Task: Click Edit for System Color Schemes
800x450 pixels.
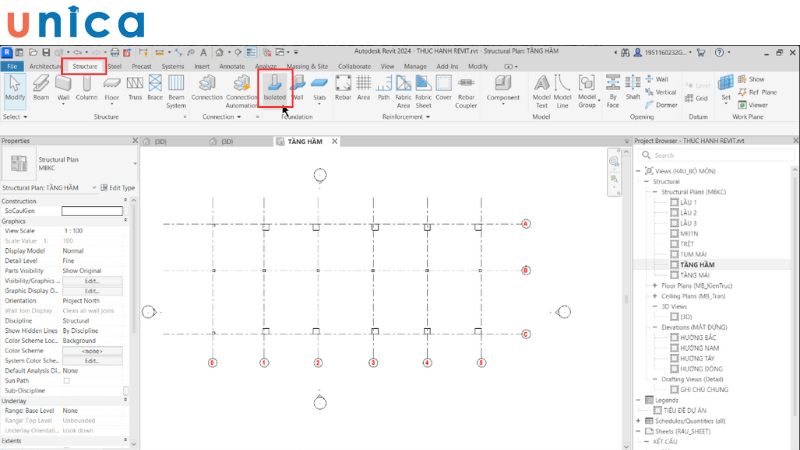Action: click(92, 361)
